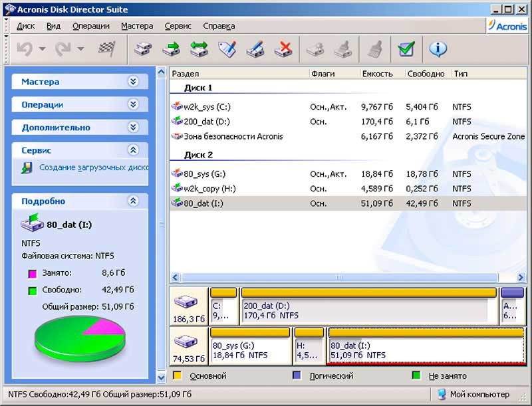The image size is (532, 406).
Task: Click the Move partition green arrow icon
Action: 171,49
